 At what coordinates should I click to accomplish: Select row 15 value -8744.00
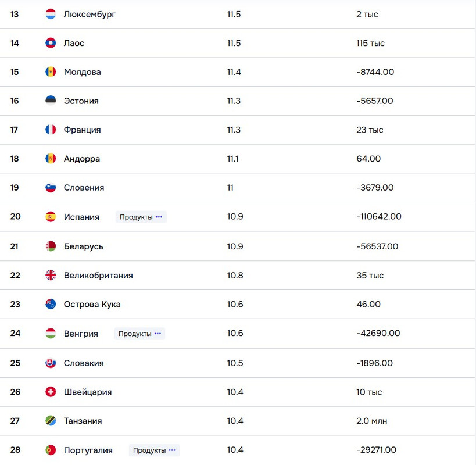click(375, 72)
